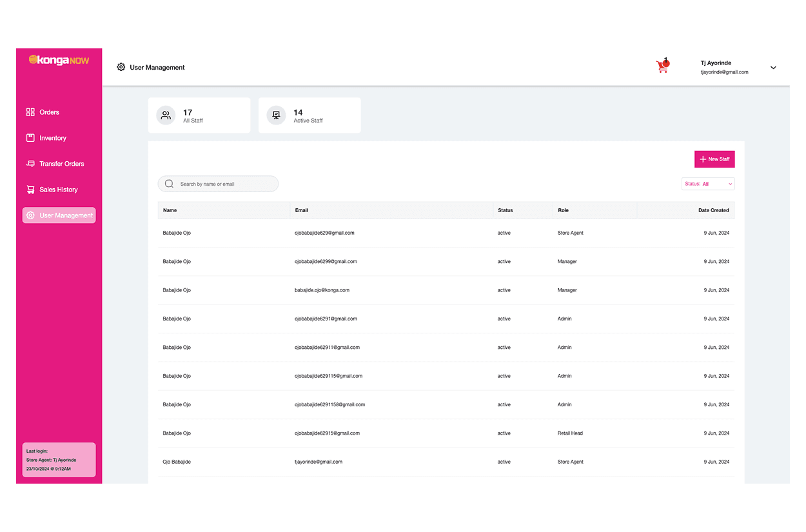Click the All Staff people icon
Image resolution: width=806 pixels, height=532 pixels.
pyautogui.click(x=166, y=115)
